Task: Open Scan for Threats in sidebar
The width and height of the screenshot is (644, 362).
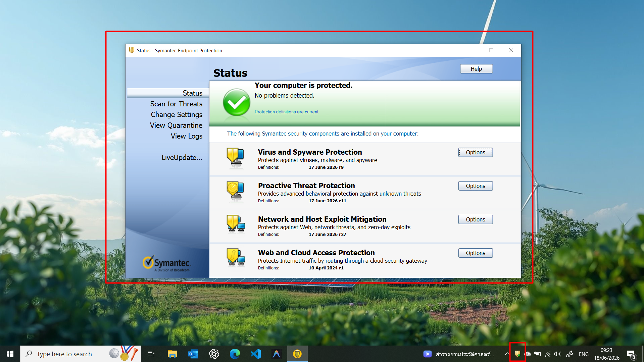Action: point(176,104)
